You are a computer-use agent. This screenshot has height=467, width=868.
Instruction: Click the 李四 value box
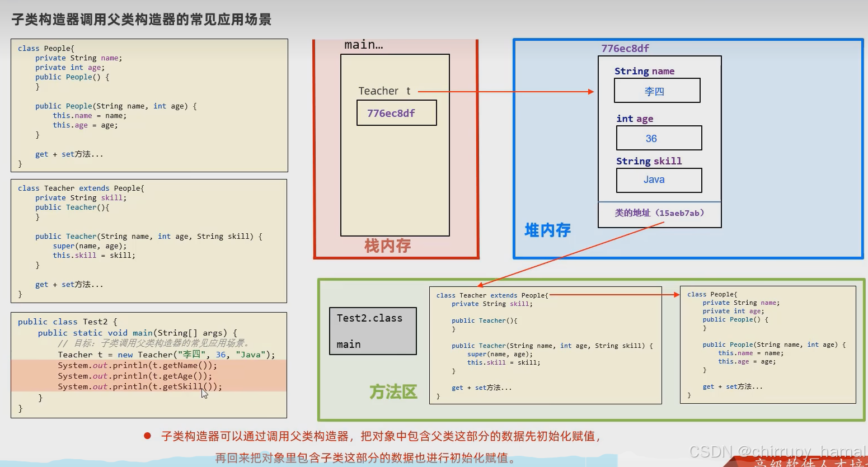[657, 91]
